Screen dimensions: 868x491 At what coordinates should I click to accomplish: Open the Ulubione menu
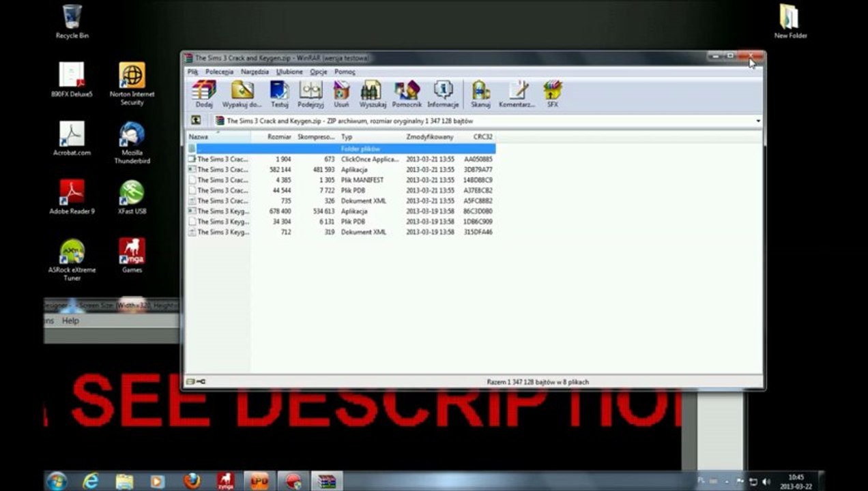pos(289,72)
